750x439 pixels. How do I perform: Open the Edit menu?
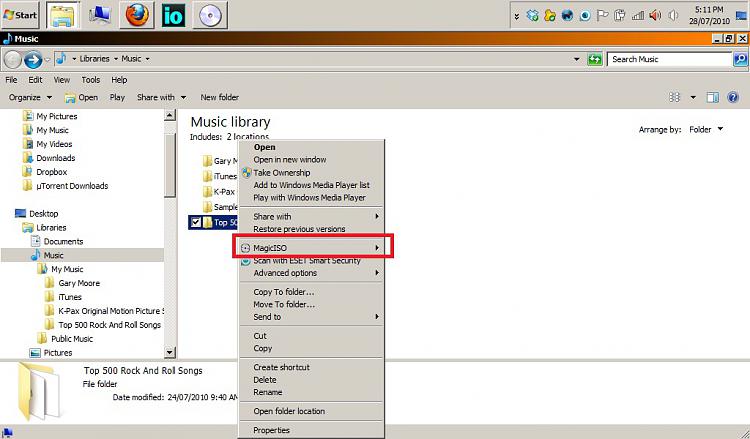35,80
